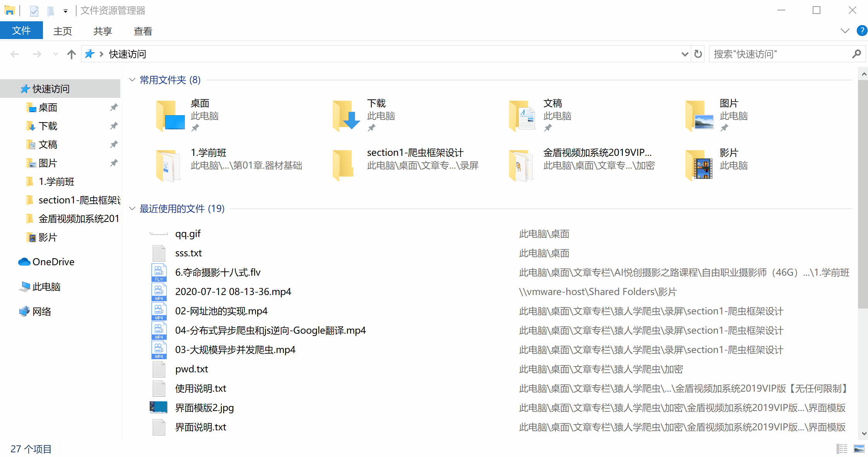Toggle the pin icon beside 文稿 in sidebar

(114, 145)
